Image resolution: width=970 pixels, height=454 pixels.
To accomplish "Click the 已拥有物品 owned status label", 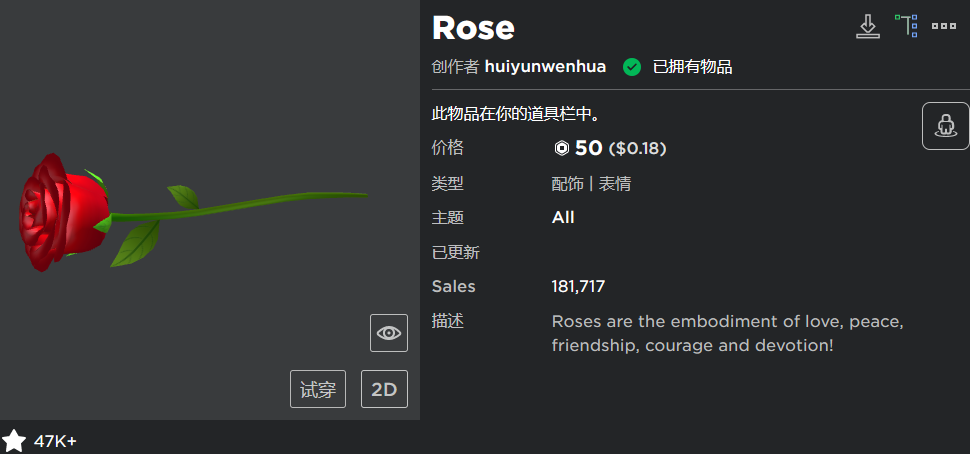I will click(692, 67).
